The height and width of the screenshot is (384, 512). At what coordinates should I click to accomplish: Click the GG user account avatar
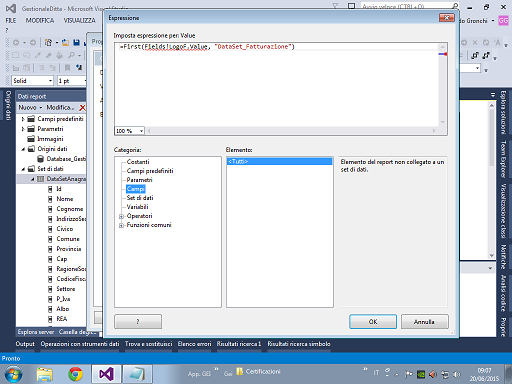tap(503, 21)
